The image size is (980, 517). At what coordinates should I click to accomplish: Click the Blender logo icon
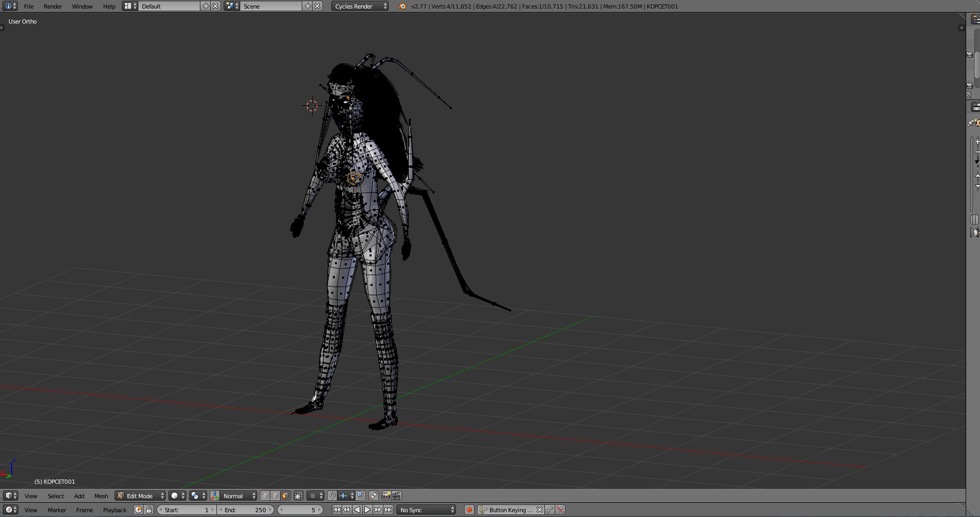(x=402, y=6)
